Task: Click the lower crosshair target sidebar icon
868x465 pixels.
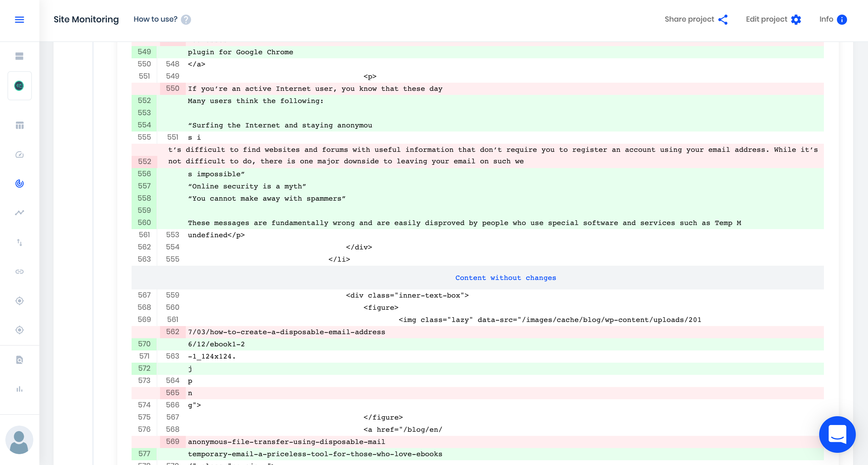Action: pos(19,330)
